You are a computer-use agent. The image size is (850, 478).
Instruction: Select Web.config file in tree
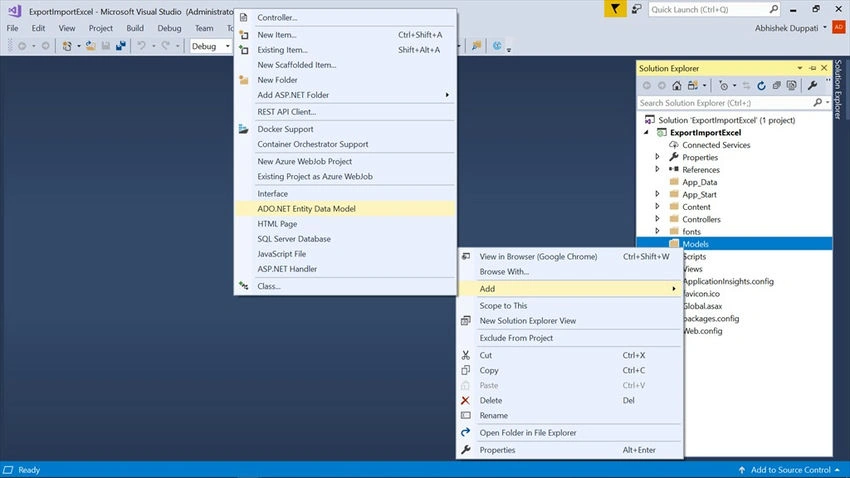pyautogui.click(x=703, y=331)
